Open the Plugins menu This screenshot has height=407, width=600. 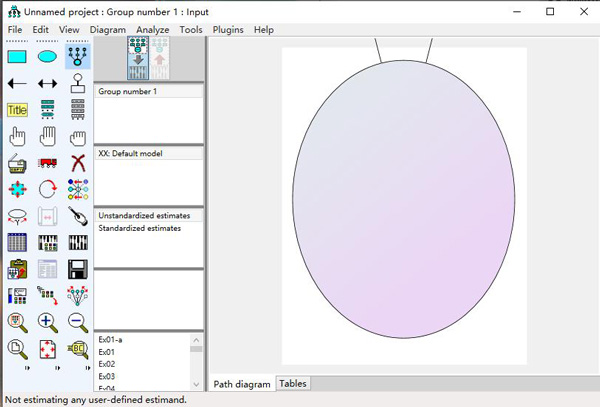tap(228, 30)
